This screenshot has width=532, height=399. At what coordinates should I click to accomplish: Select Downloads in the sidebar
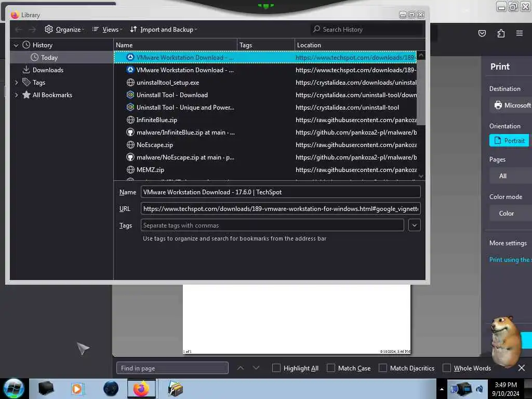click(x=48, y=70)
